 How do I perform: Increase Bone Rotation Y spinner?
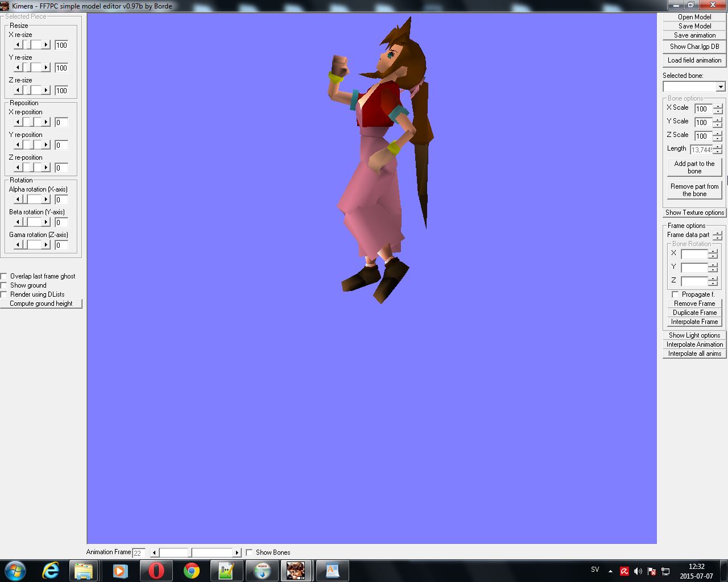click(713, 265)
